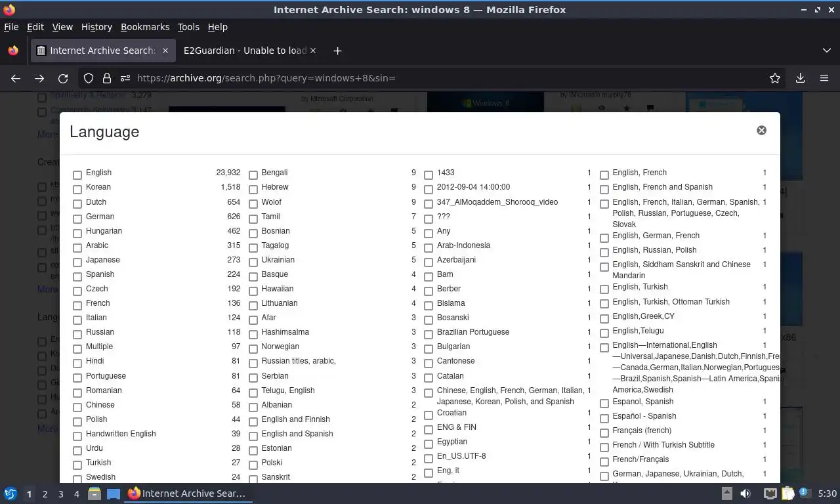This screenshot has width=840, height=504.
Task: Open a new tab with plus button
Action: (337, 51)
